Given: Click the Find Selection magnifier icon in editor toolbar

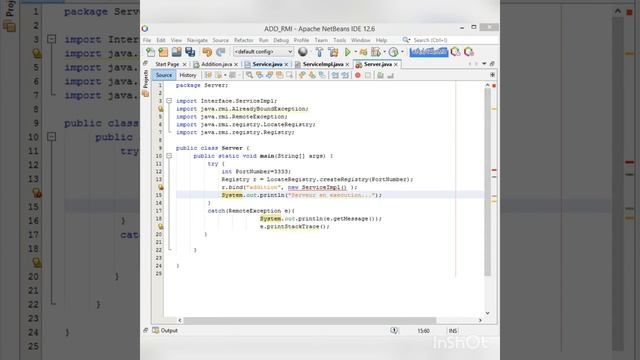Looking at the screenshot, I should click(249, 75).
